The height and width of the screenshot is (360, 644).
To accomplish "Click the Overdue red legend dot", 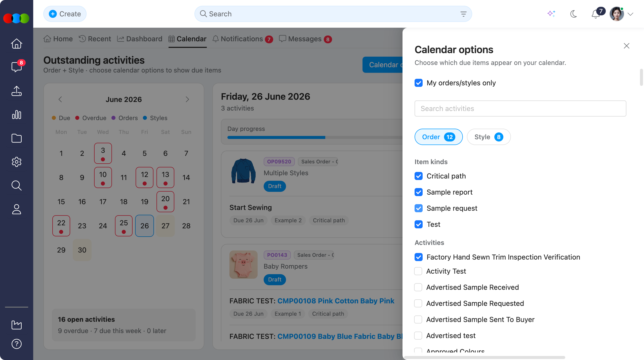I will (77, 118).
